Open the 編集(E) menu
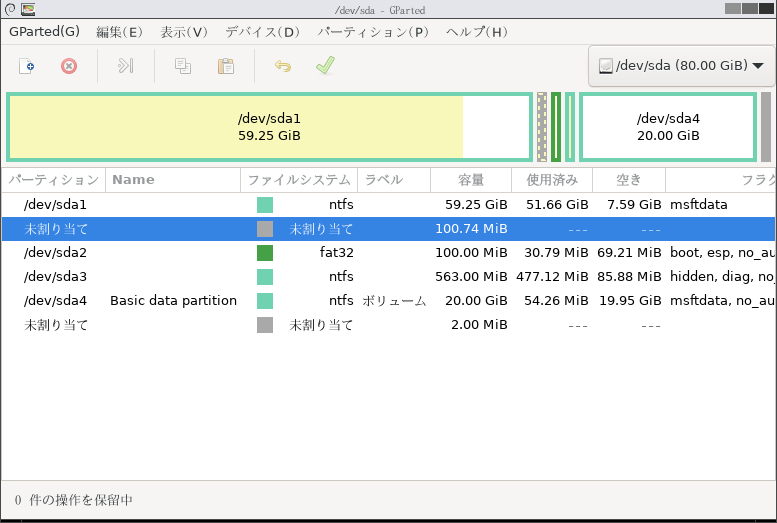Viewport: 777px width, 523px height. tap(119, 32)
